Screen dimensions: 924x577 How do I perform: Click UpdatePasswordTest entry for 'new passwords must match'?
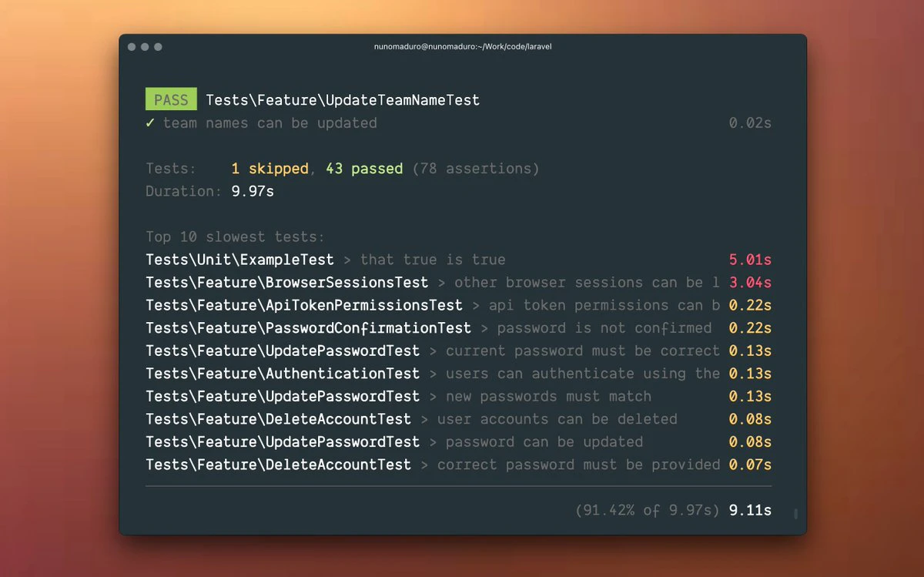[x=283, y=396]
